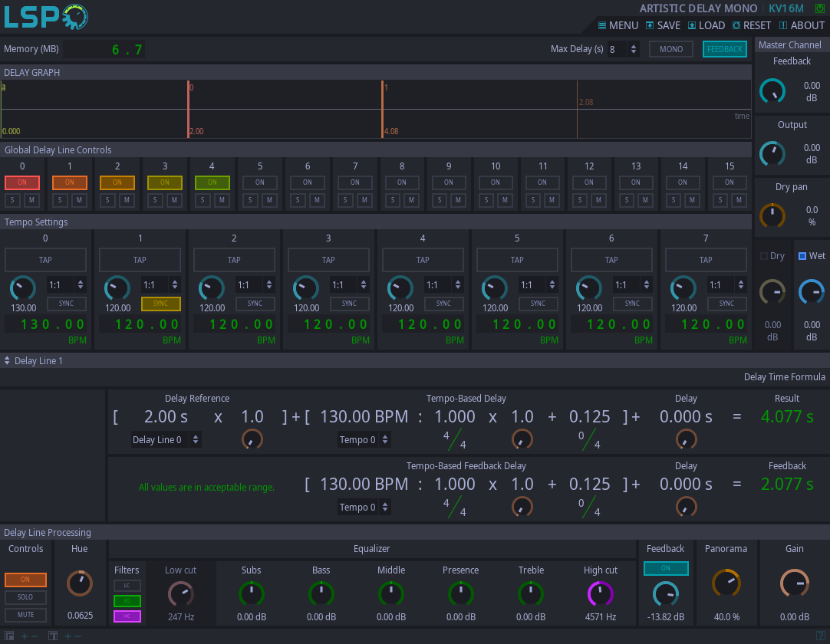Viewport: 830px width, 644px height.
Task: Enable delay line 5 ON button
Action: coord(260,182)
